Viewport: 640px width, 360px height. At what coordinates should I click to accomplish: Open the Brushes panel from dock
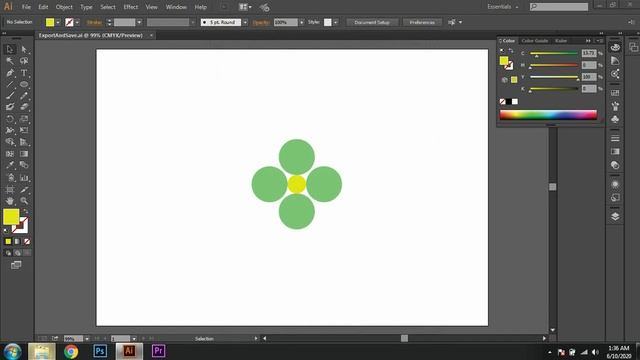coord(615,106)
